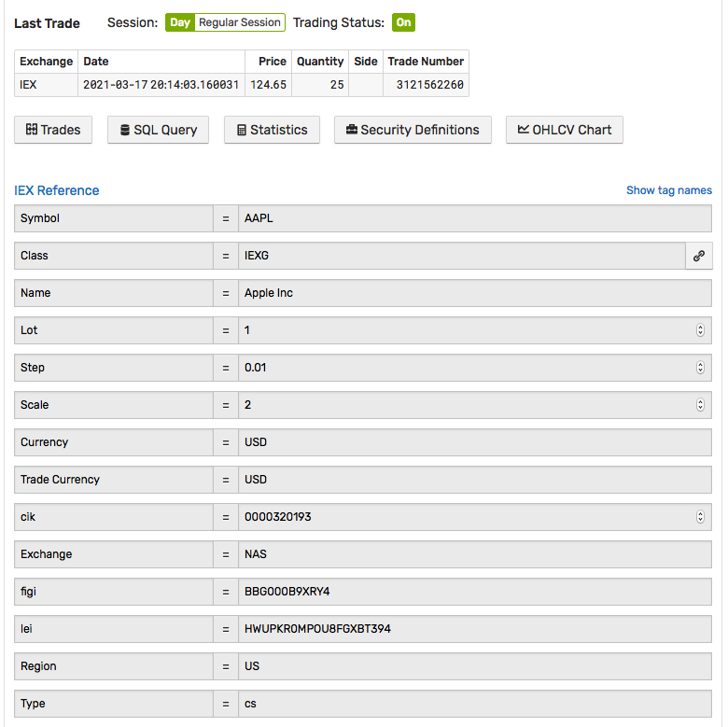
Task: Click the Trading Status On badge
Action: pos(403,22)
